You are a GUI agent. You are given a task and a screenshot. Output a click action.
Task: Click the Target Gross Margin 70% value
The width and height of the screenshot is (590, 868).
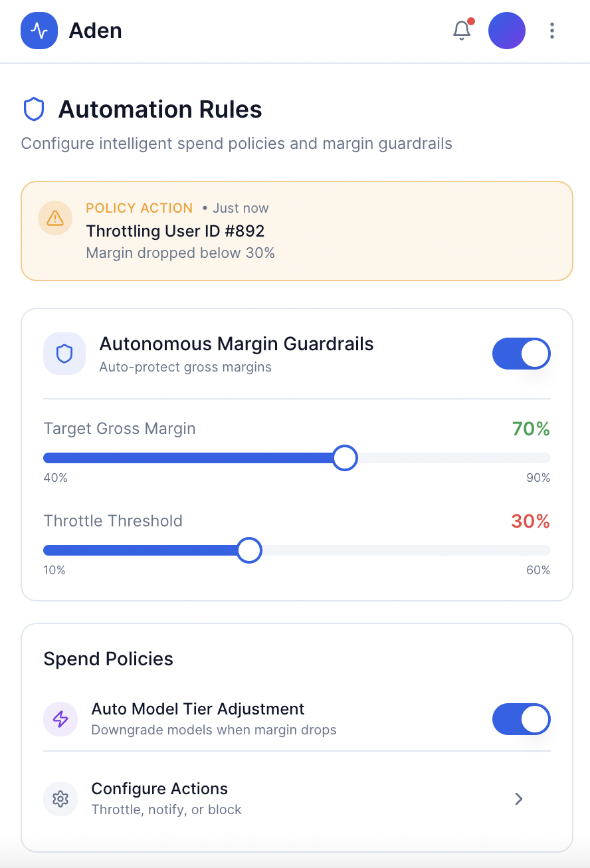[531, 429]
